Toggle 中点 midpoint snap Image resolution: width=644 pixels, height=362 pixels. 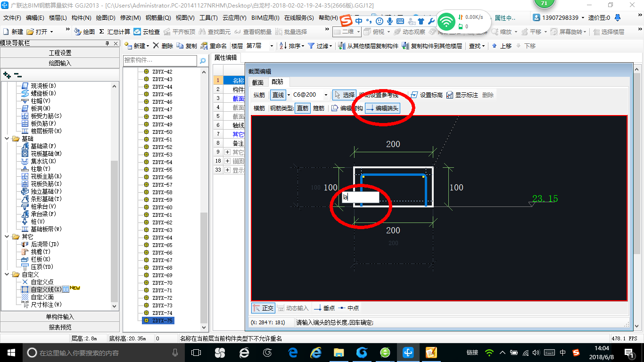(348, 308)
